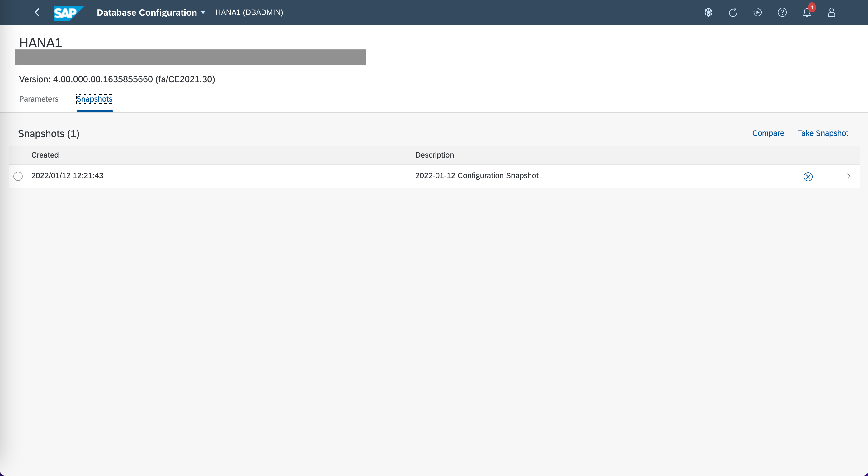Click the Description column header
The height and width of the screenshot is (476, 868).
click(434, 155)
